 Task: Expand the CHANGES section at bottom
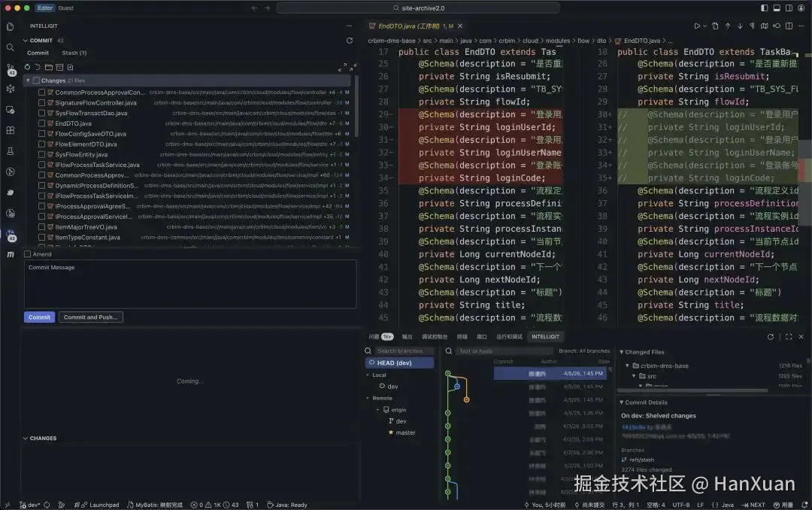[x=26, y=439]
